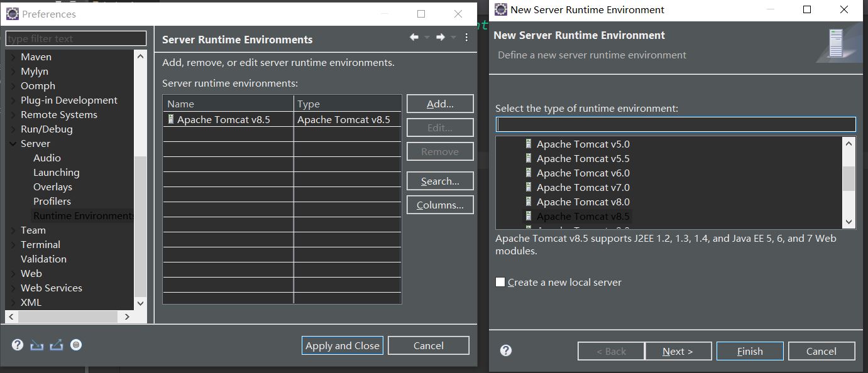
Task: Click Eclipse icon in New Server Runtime title bar
Action: pyautogui.click(x=500, y=9)
